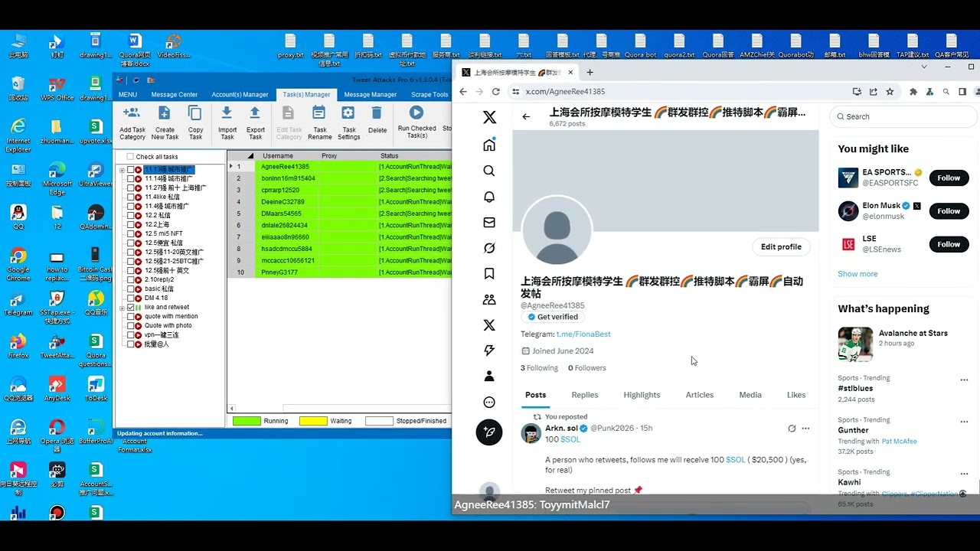Open Grok icon in X sidebar
The height and width of the screenshot is (551, 980).
point(489,248)
